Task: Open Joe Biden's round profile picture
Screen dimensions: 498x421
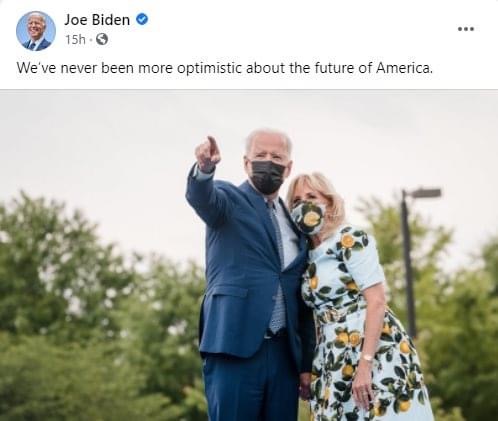Action: click(x=36, y=31)
